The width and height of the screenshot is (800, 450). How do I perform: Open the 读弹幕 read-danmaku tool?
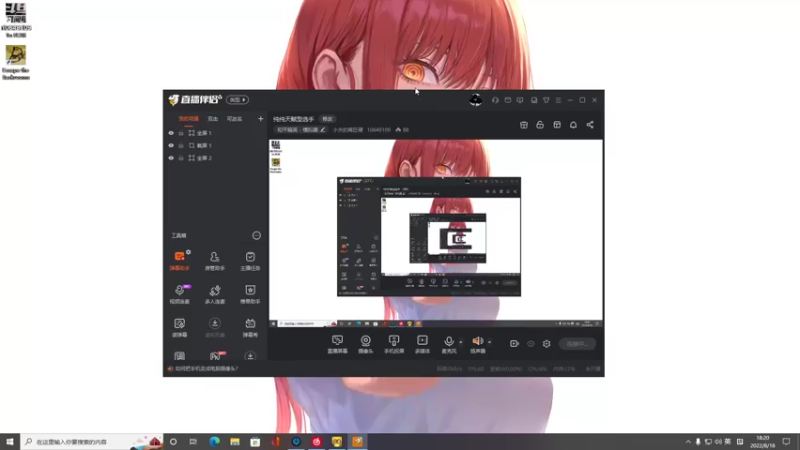(x=180, y=327)
